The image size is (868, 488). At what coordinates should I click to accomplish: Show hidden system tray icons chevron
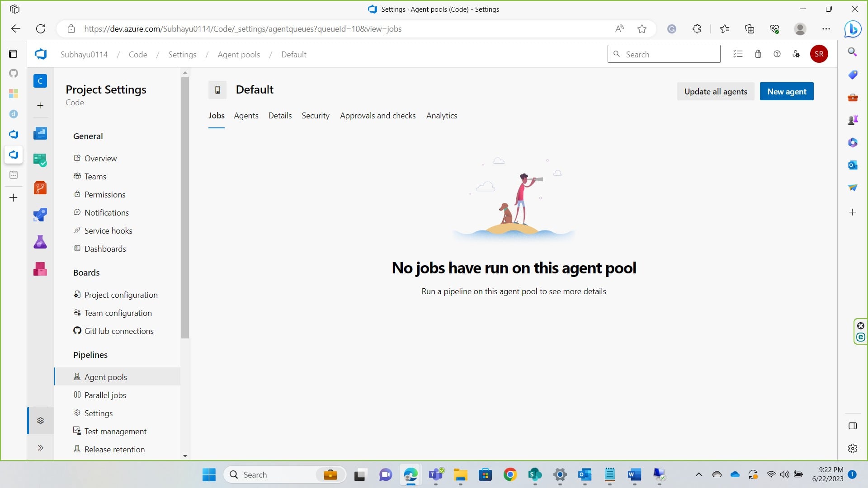click(698, 474)
